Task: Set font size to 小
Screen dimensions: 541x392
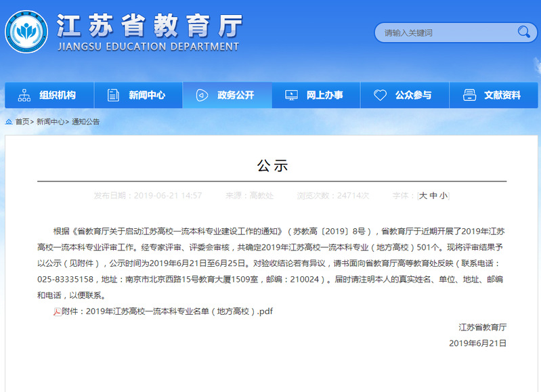Action: (x=443, y=196)
